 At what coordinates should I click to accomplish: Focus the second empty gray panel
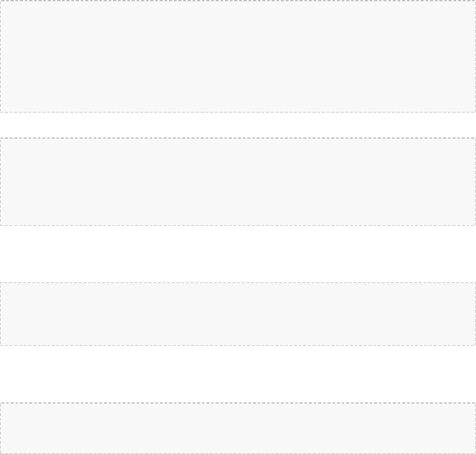pyautogui.click(x=238, y=182)
